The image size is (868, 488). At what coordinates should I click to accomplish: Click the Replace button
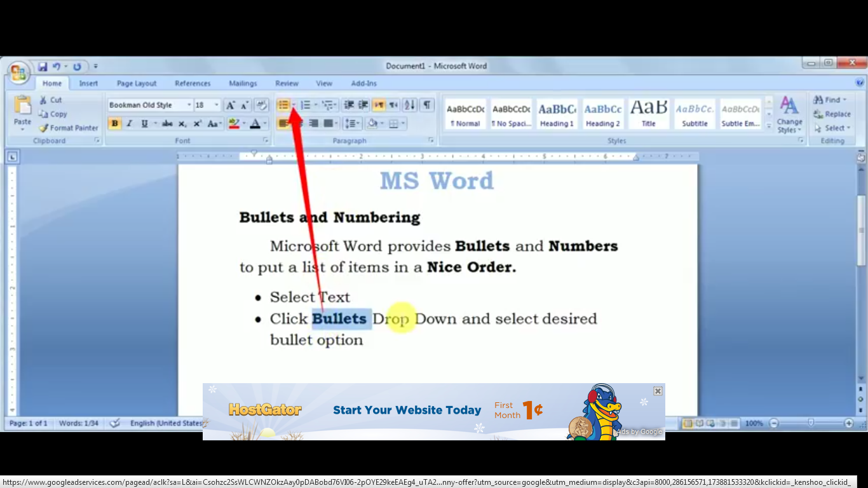(832, 114)
